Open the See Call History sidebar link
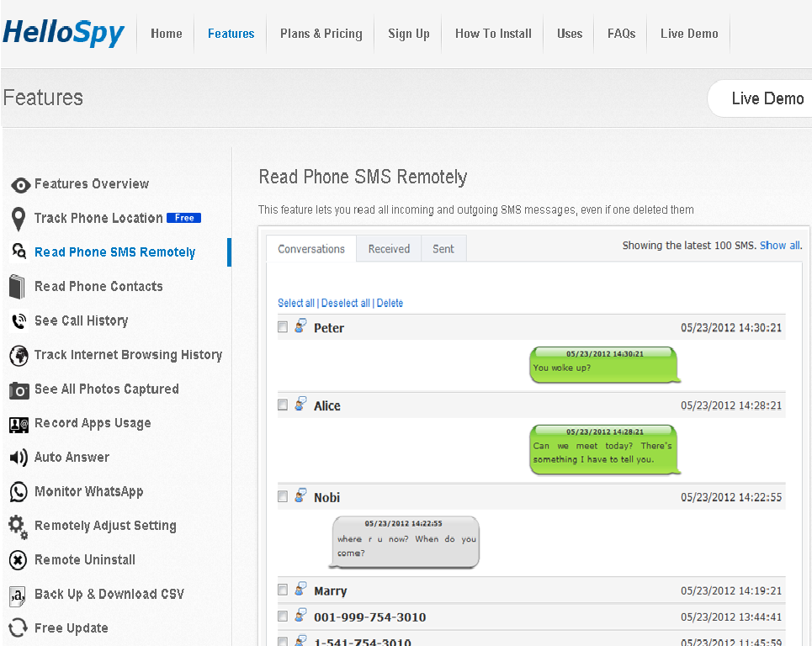Image resolution: width=812 pixels, height=646 pixels. 82,320
